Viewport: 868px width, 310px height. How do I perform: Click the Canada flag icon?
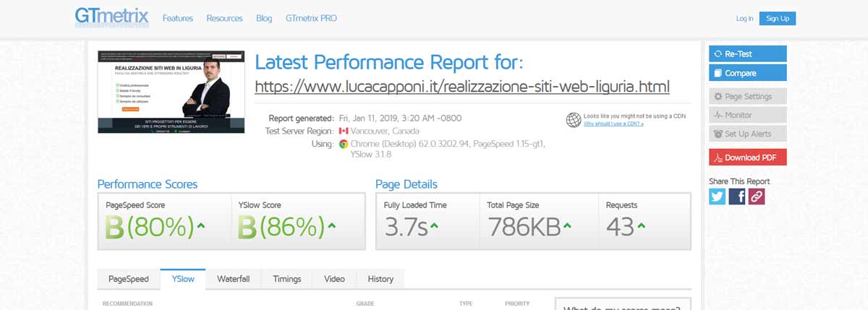(343, 131)
